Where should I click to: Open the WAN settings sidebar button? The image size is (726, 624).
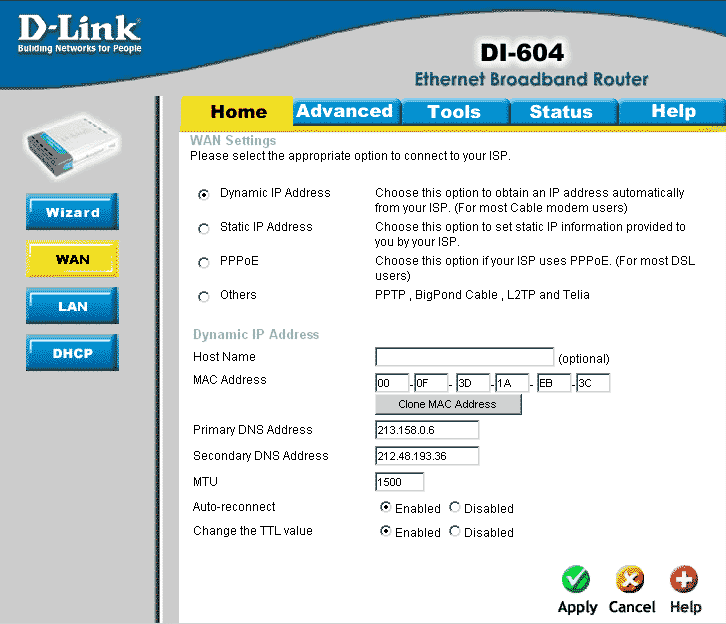pos(72,259)
